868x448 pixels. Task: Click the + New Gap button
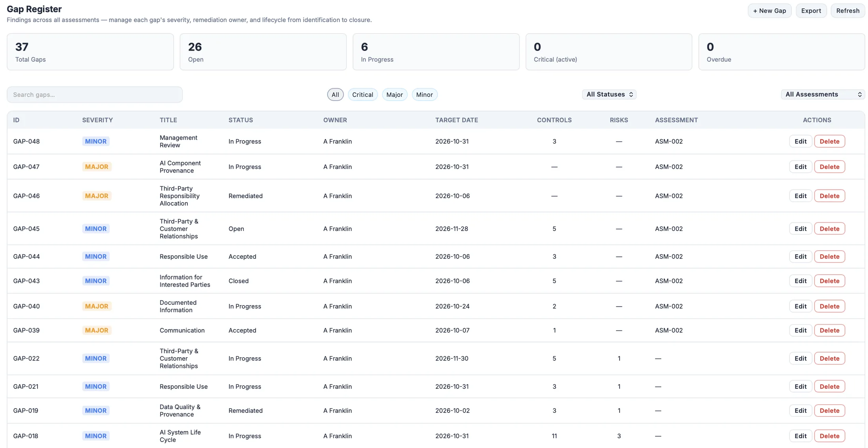coord(769,11)
